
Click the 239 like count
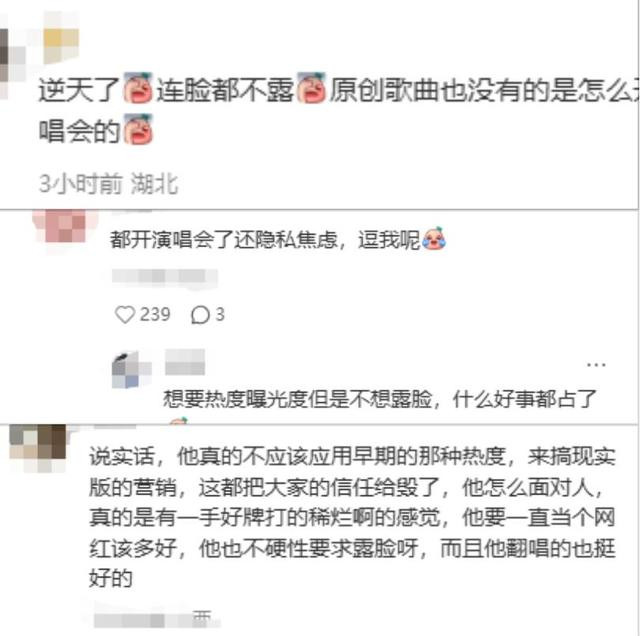click(x=155, y=315)
